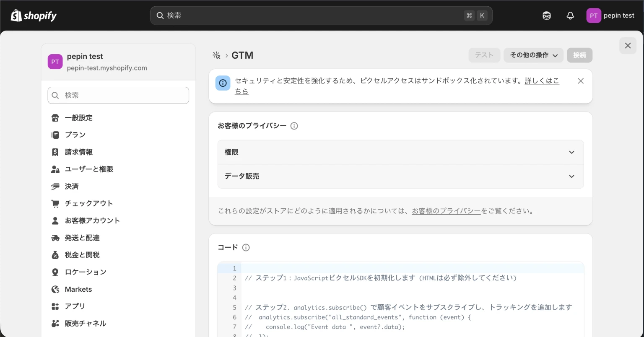Click info icon next to コード heading
The height and width of the screenshot is (337, 644).
pos(246,247)
